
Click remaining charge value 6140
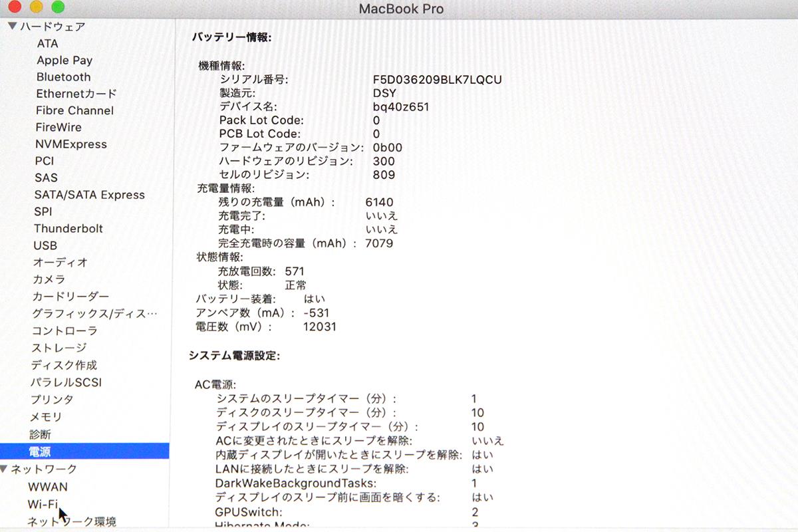pyautogui.click(x=380, y=202)
